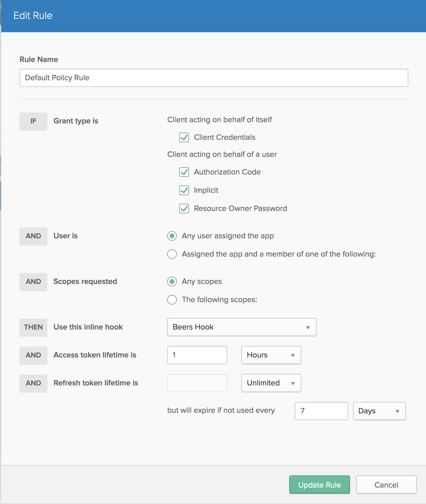Cancel editing the rule
This screenshot has width=426, height=504.
point(386,485)
